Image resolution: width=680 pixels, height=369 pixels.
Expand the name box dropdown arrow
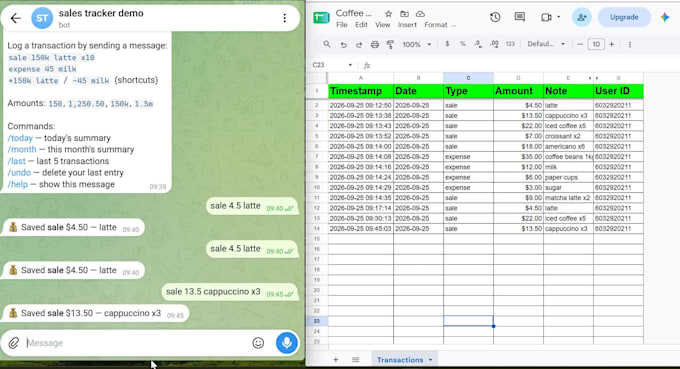tap(350, 65)
